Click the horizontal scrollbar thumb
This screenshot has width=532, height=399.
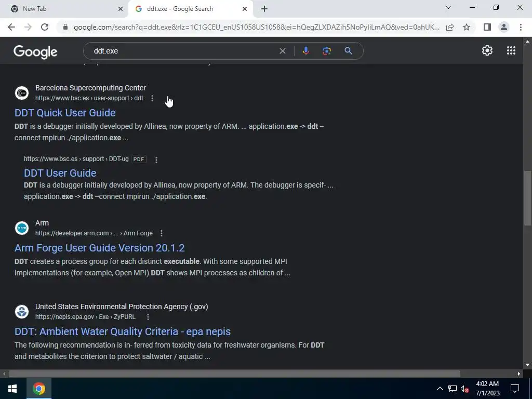point(234,374)
